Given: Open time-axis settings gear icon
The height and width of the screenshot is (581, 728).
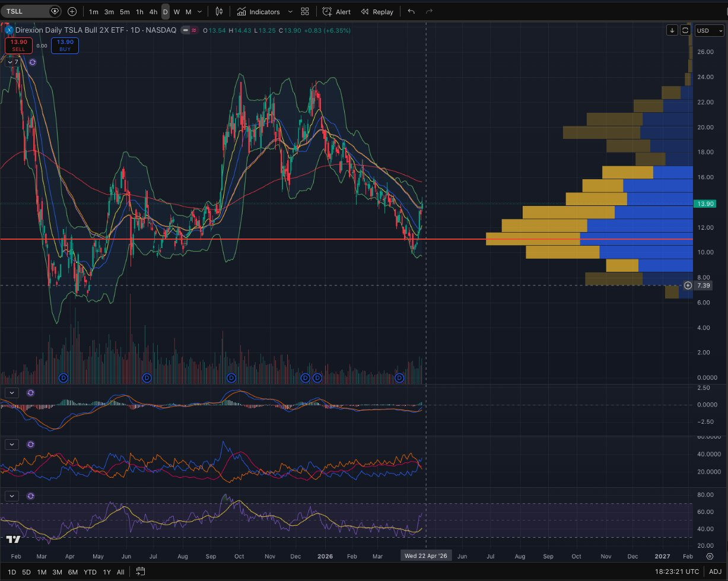Looking at the screenshot, I should (710, 556).
